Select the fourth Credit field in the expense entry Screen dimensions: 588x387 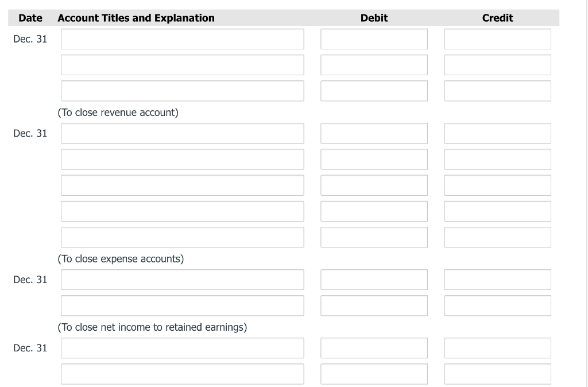(497, 210)
